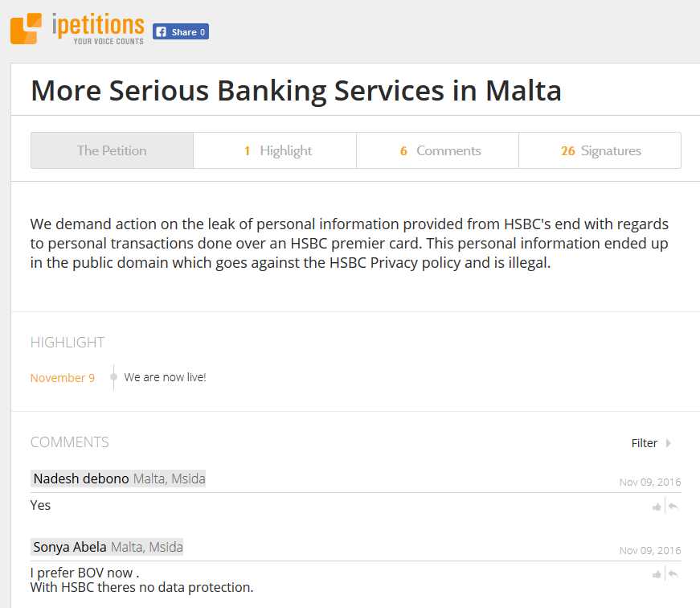Select the 'We are now live!' highlight
700x608 pixels.
(166, 377)
